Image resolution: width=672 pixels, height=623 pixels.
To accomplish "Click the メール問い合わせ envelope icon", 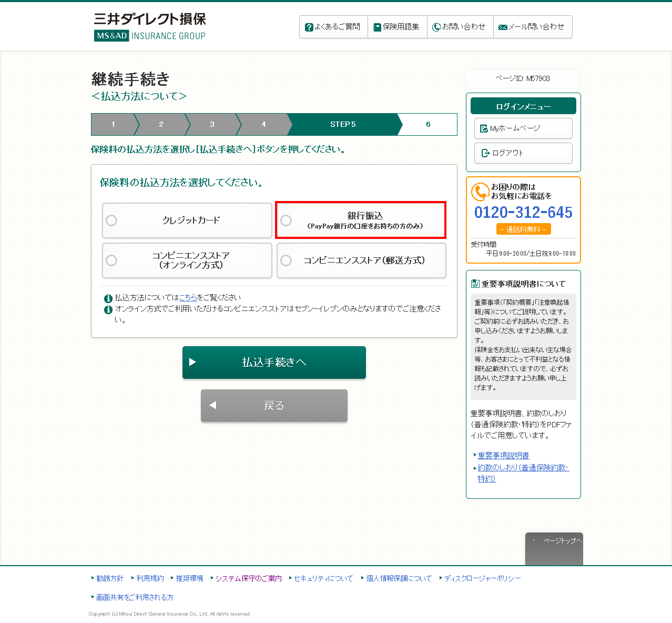I will (503, 27).
